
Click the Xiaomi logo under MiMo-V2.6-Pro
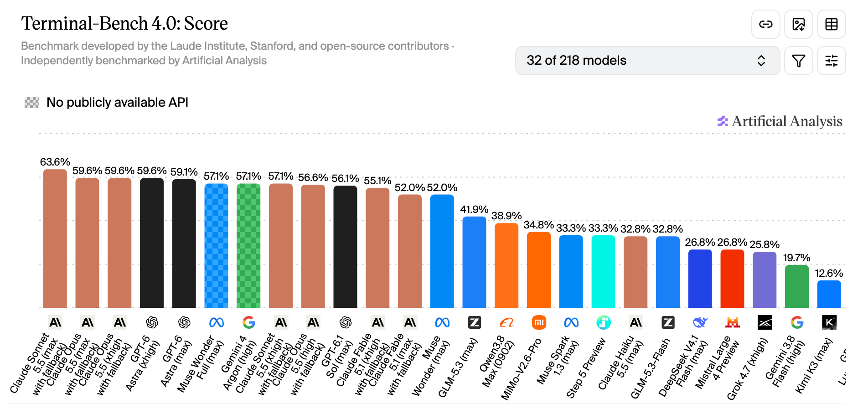point(539,322)
